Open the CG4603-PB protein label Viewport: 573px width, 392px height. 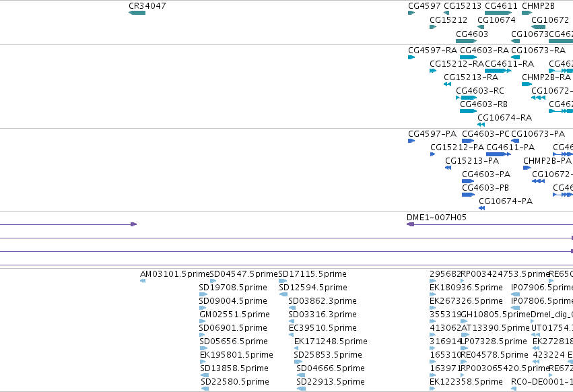click(x=485, y=188)
